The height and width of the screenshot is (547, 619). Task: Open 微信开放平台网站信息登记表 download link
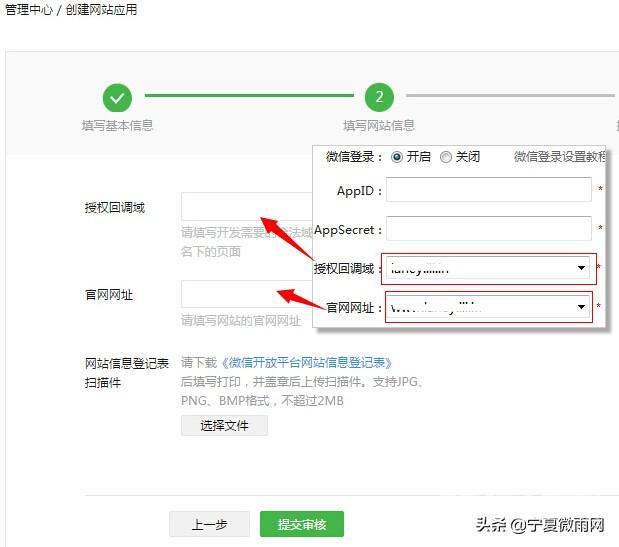pyautogui.click(x=307, y=363)
